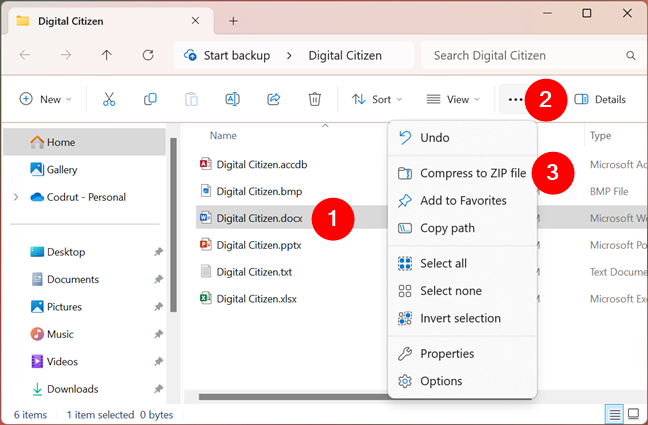
Task: Open Gallery in navigation pane
Action: point(84,170)
